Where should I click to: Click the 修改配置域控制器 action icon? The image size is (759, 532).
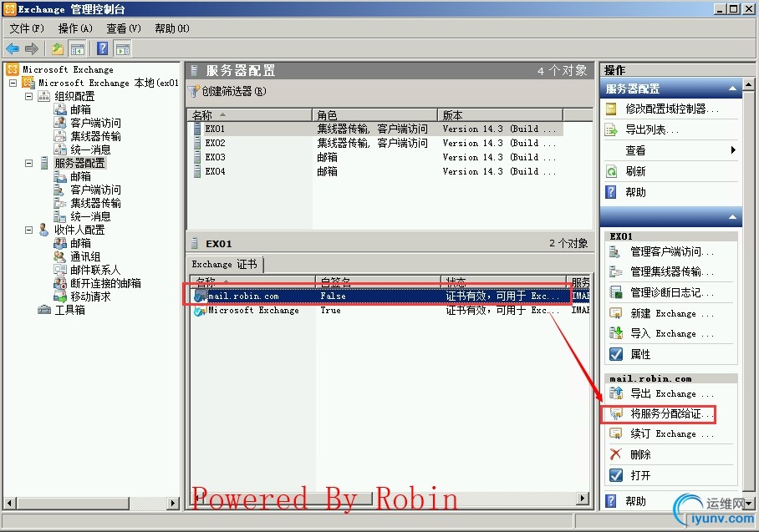pyautogui.click(x=611, y=109)
